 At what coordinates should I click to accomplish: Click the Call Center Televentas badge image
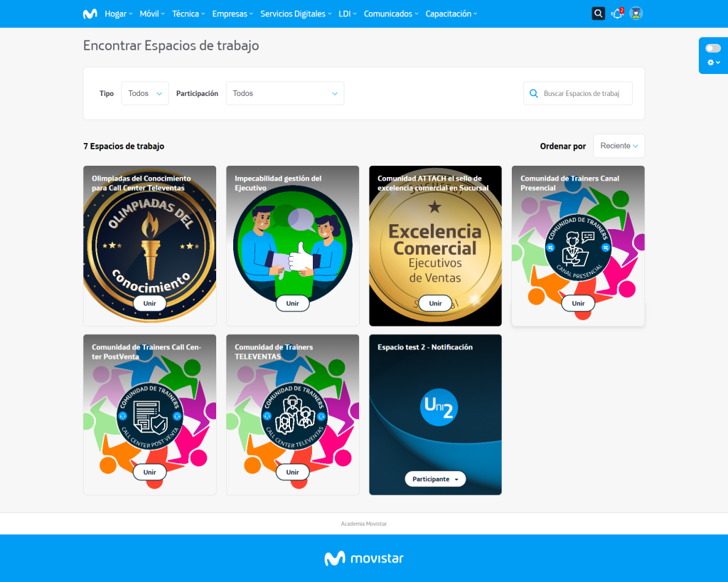[294, 416]
